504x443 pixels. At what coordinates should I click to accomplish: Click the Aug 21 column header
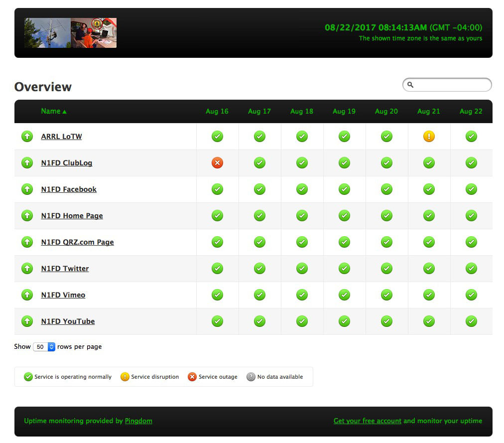click(429, 111)
